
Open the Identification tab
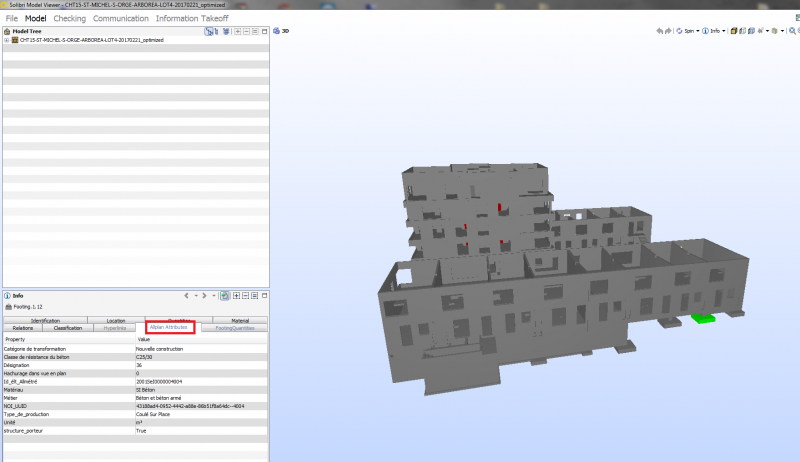click(45, 320)
